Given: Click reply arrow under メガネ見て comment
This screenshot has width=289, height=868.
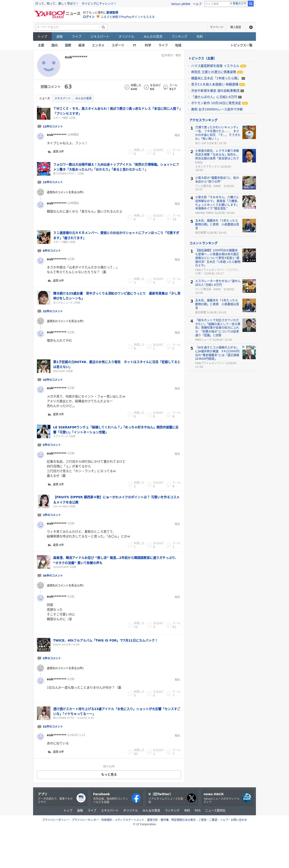Looking at the screenshot, I should click(x=50, y=414).
